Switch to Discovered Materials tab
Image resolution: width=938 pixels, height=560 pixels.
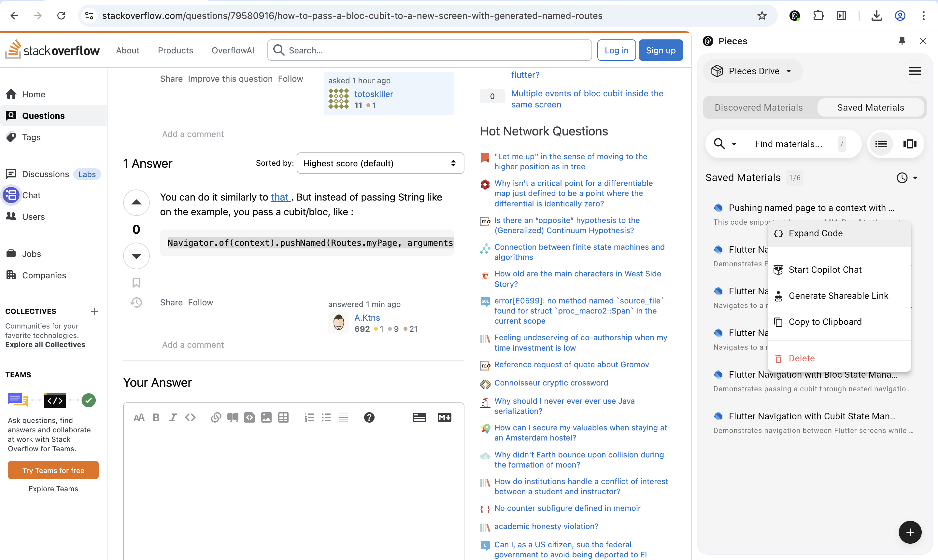758,107
